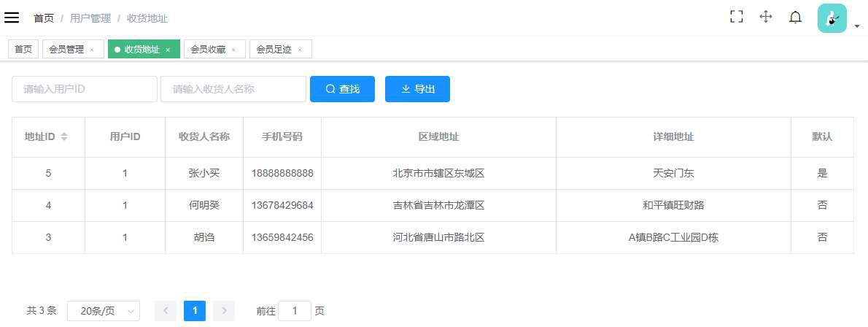Image resolution: width=868 pixels, height=327 pixels.
Task: Focus the 请输入收货人名称 input field
Action: pos(233,88)
